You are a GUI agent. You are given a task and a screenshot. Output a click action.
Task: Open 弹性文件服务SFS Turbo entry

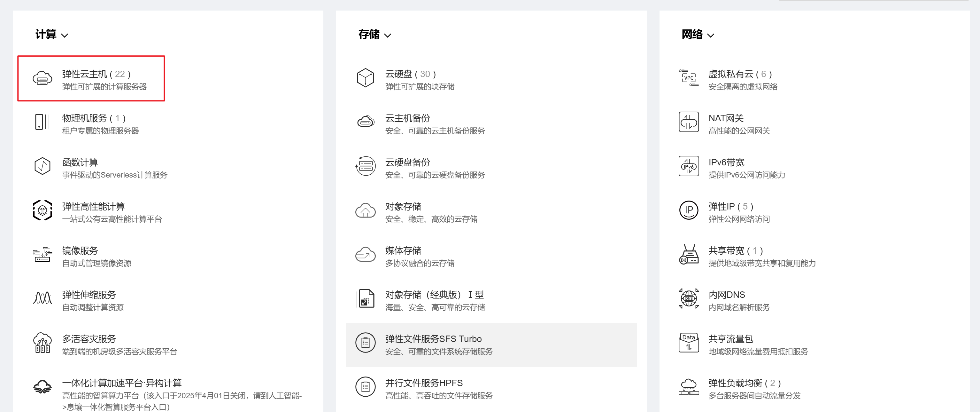433,339
